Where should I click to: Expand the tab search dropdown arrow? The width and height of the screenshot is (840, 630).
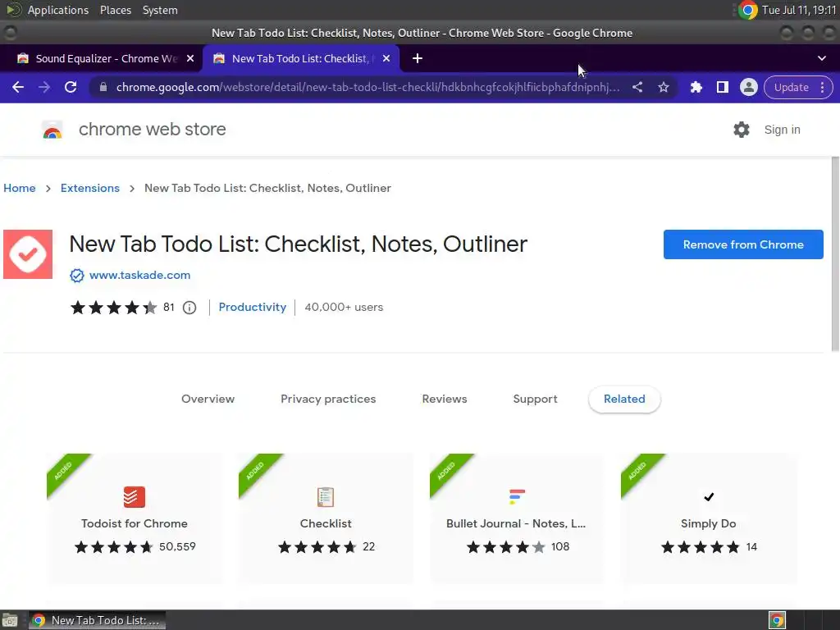point(822,58)
